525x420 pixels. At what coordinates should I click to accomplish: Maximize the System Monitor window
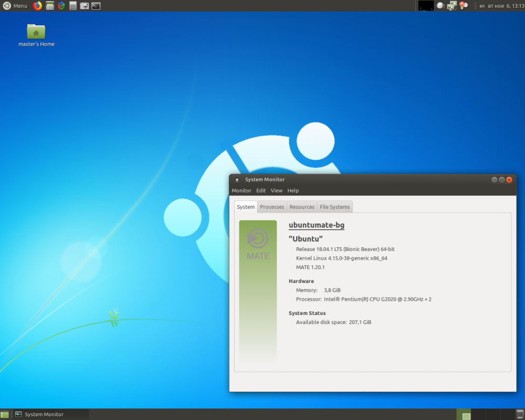pos(501,180)
